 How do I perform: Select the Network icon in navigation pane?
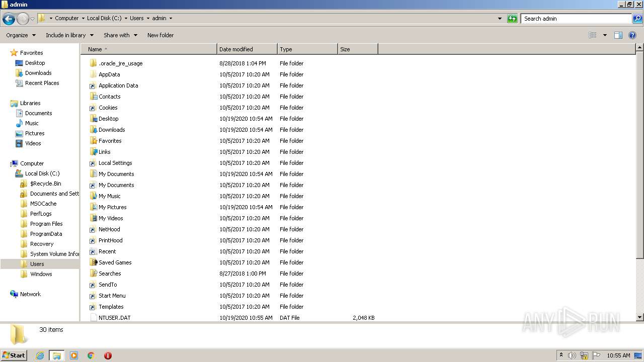14,294
